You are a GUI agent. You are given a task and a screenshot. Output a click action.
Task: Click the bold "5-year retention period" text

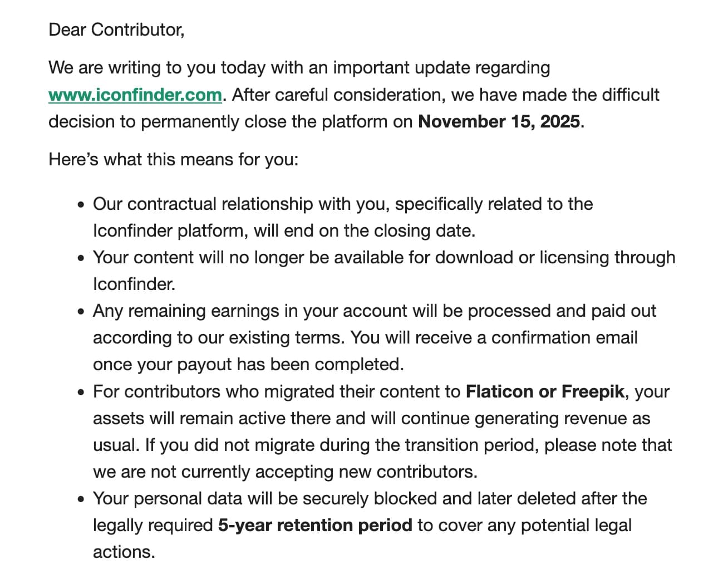click(315, 525)
